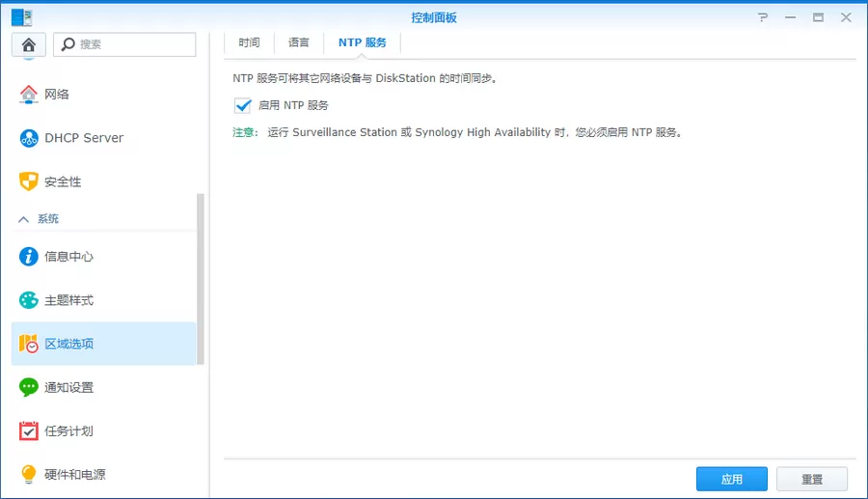Select the 网络 label
The height and width of the screenshot is (499, 868).
(57, 95)
